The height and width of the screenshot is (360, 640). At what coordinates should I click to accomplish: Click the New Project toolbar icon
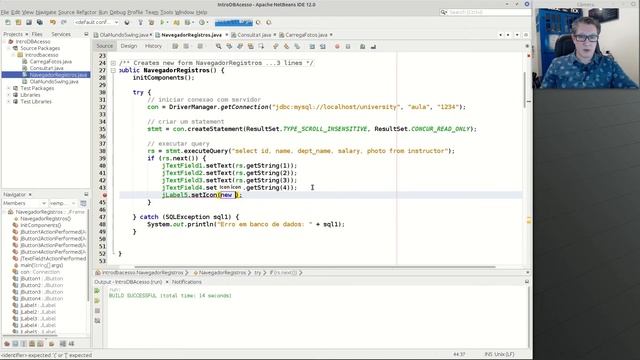(x=18, y=22)
